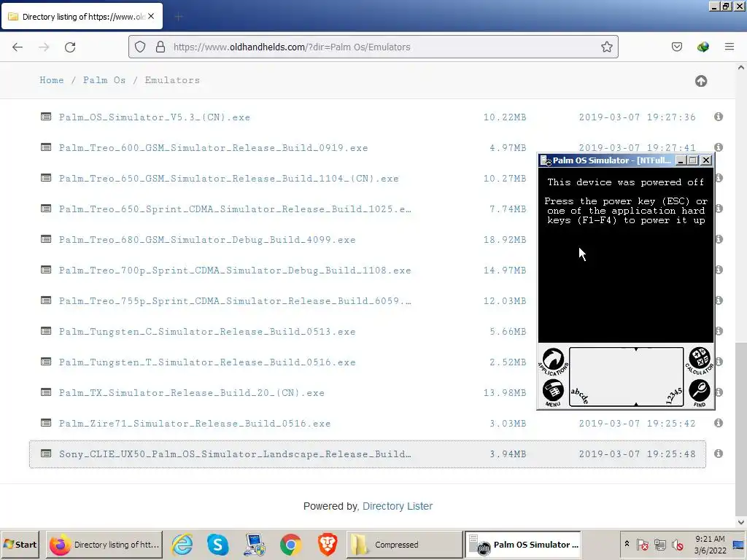Tap the Applications button in Palm simulator
Screen dimensions: 747x560
pyautogui.click(x=553, y=362)
